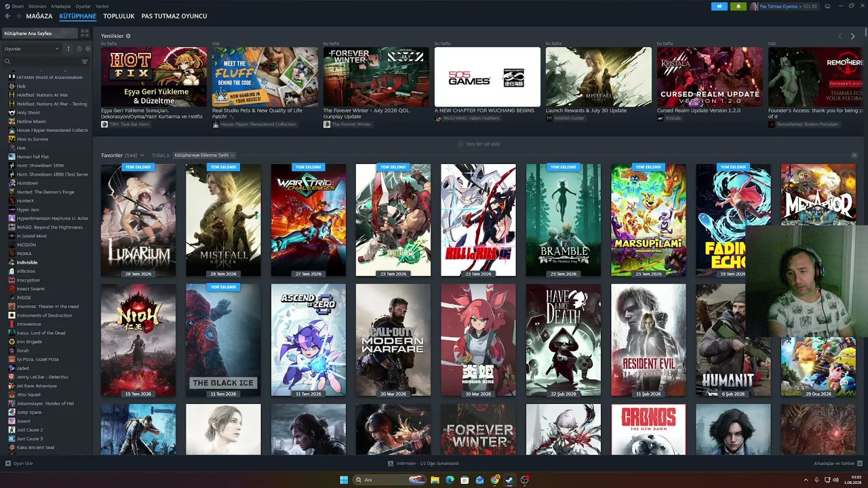The height and width of the screenshot is (488, 868).
Task: Select Indivisible in the game list
Action: pos(27,262)
